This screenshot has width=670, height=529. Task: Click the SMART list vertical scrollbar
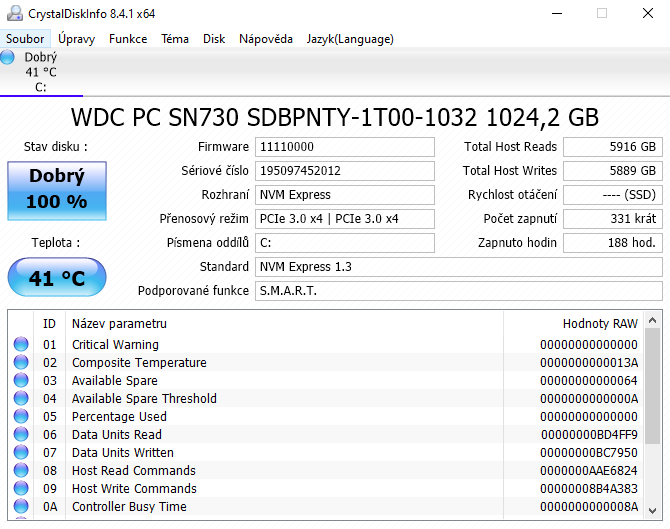(651, 420)
